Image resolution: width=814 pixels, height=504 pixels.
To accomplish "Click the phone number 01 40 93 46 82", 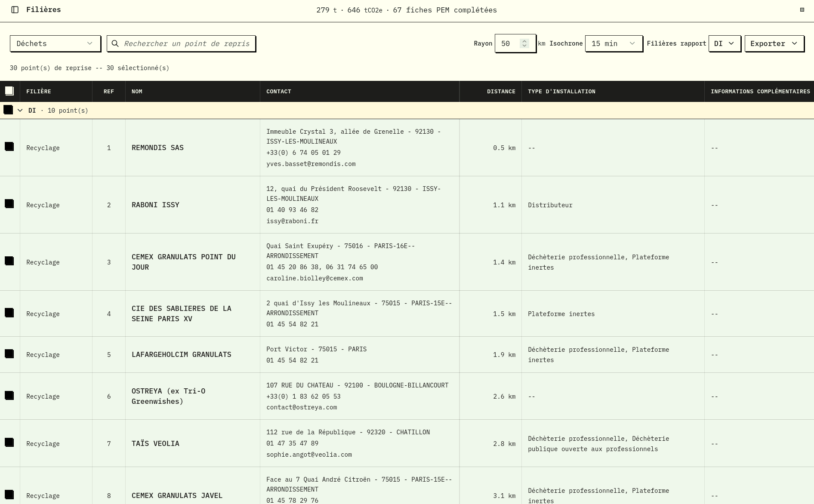I will click(293, 210).
